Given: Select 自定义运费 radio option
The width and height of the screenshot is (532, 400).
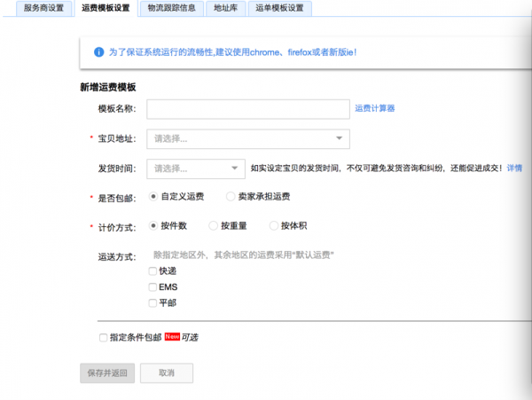Looking at the screenshot, I should (x=154, y=196).
